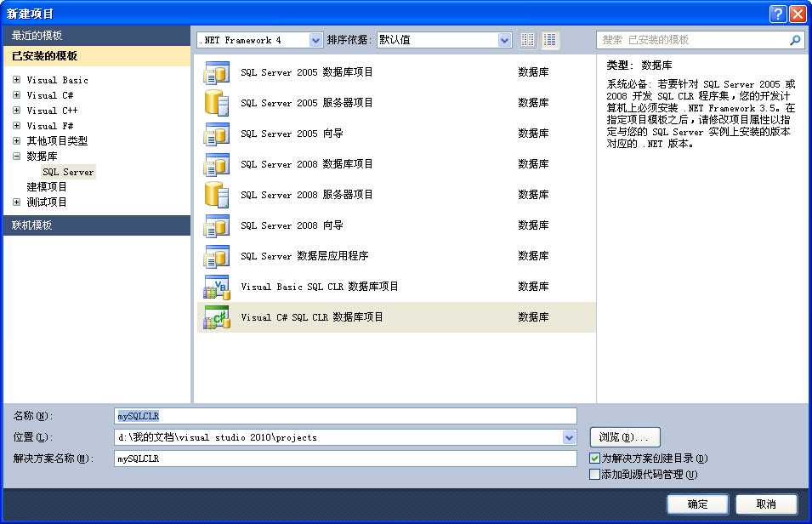Select the 数据库 tree item label
The height and width of the screenshot is (524, 812).
(42, 156)
